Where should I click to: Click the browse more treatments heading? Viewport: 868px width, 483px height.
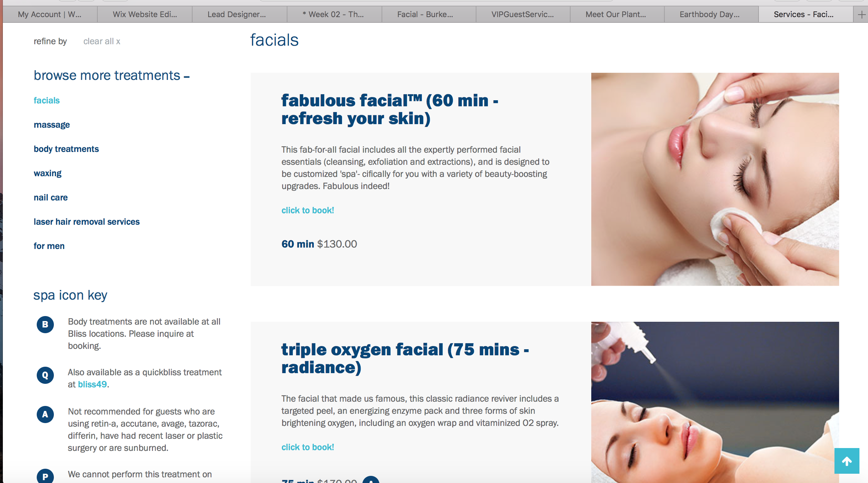(112, 76)
